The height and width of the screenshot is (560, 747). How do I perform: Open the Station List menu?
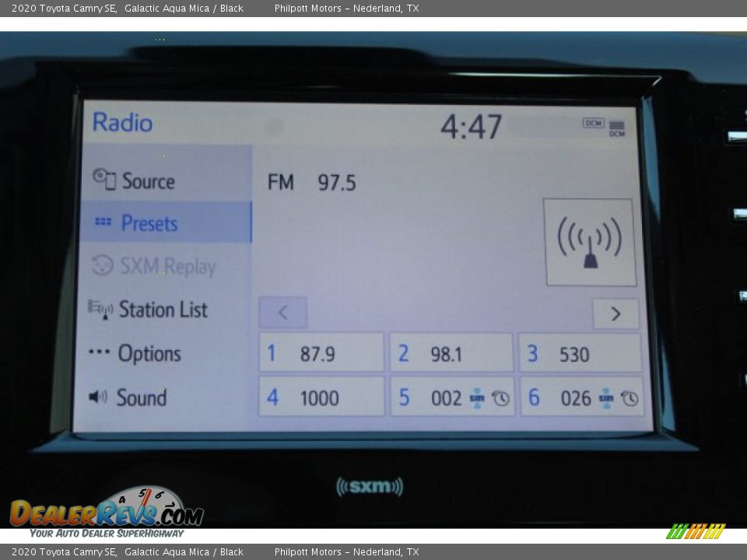click(163, 310)
